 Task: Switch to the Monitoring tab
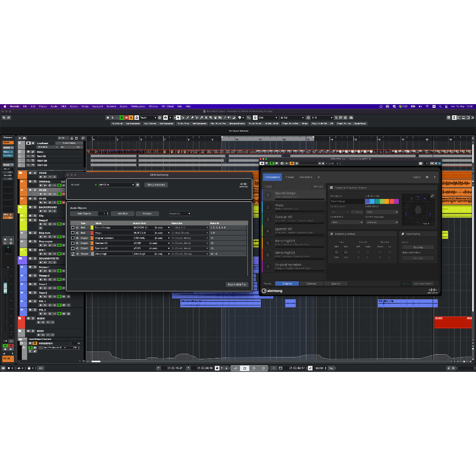pyautogui.click(x=306, y=177)
